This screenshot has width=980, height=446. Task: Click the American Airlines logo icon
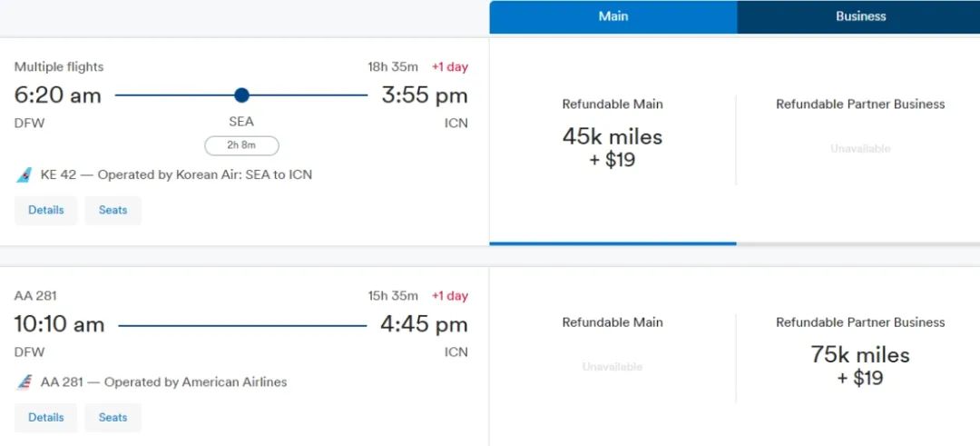tap(24, 382)
